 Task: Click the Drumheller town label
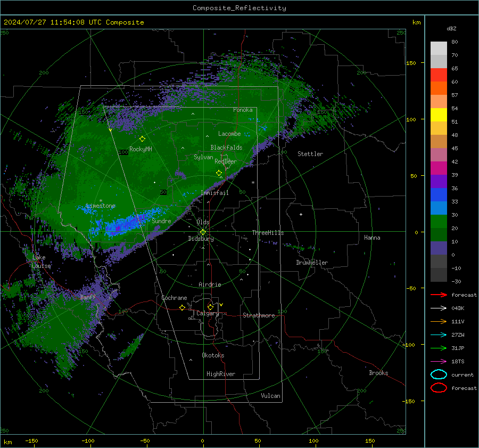(312, 263)
